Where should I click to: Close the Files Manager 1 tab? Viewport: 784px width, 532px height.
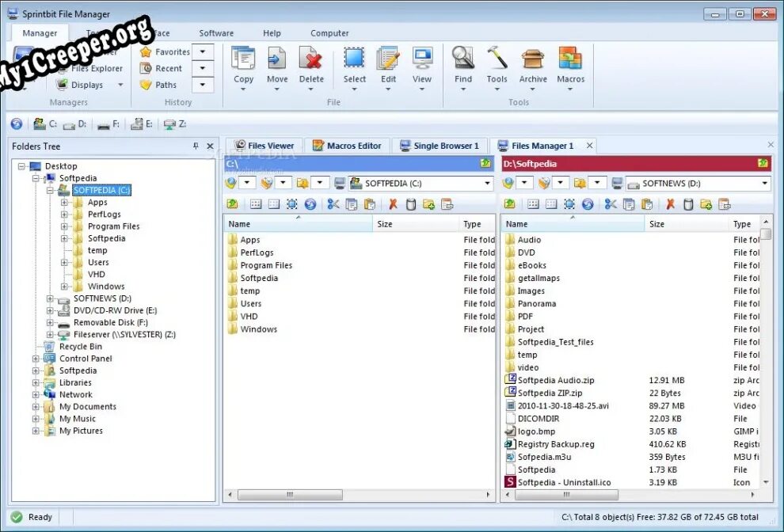tap(589, 146)
